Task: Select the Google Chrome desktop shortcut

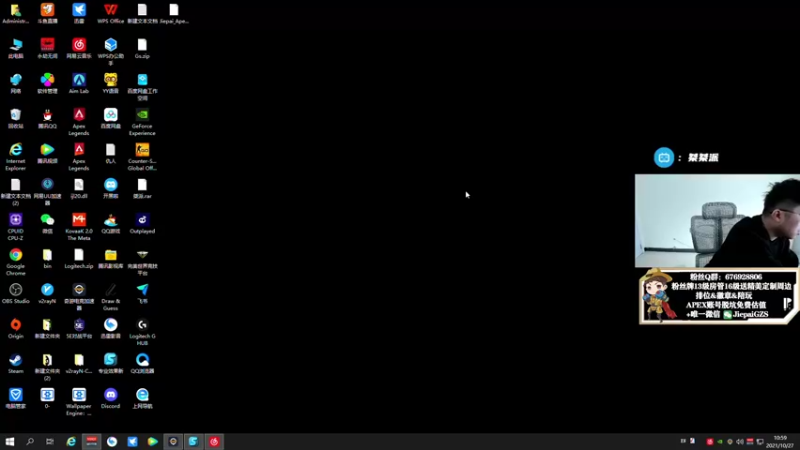Action: pyautogui.click(x=16, y=262)
